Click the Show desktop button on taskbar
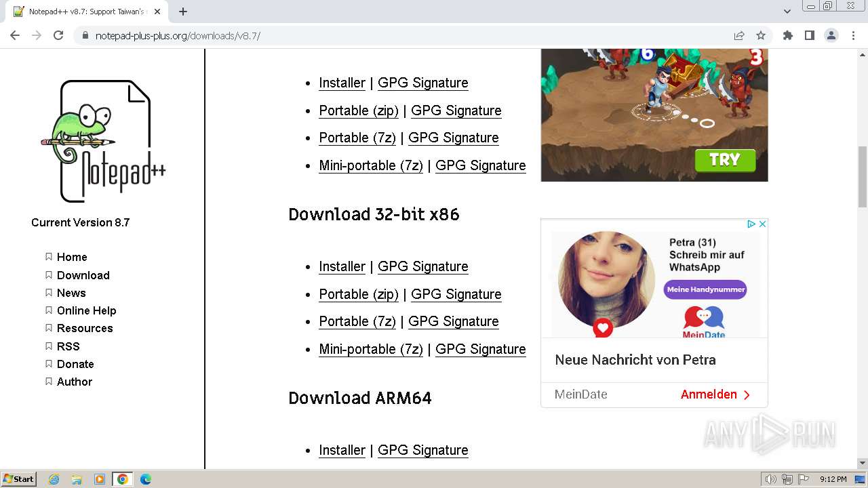Screen dimensions: 868x488 coord(861,479)
